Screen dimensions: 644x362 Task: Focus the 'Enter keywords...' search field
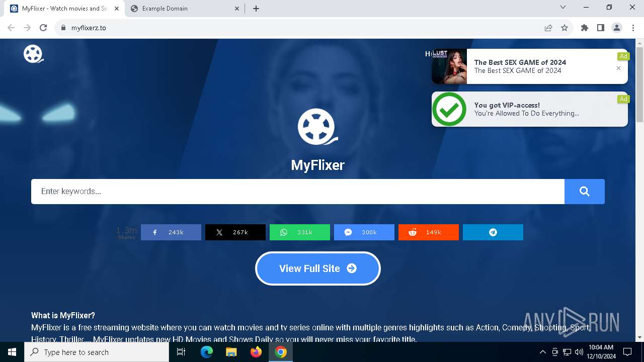coord(298,192)
